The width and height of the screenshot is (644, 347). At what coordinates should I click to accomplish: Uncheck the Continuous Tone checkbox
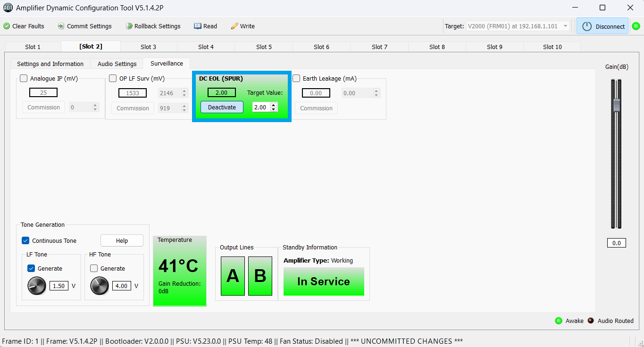tap(25, 240)
